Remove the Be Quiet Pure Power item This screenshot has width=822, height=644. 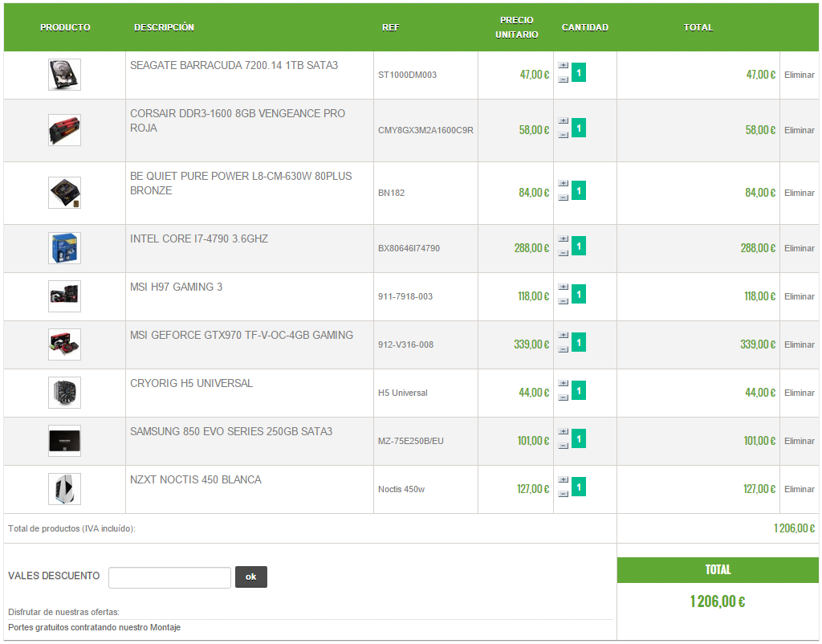799,193
